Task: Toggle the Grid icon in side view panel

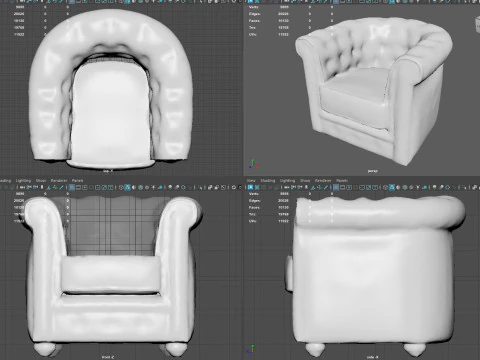Action: point(336,187)
